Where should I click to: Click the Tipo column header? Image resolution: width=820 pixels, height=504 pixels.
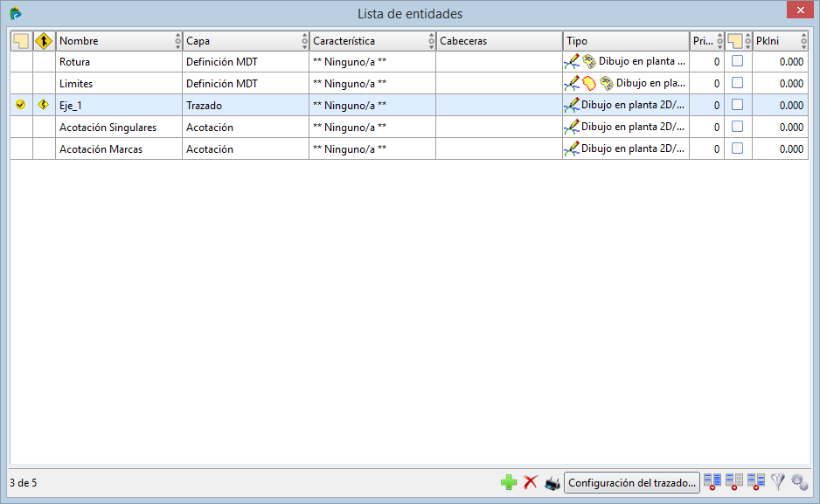tap(626, 41)
